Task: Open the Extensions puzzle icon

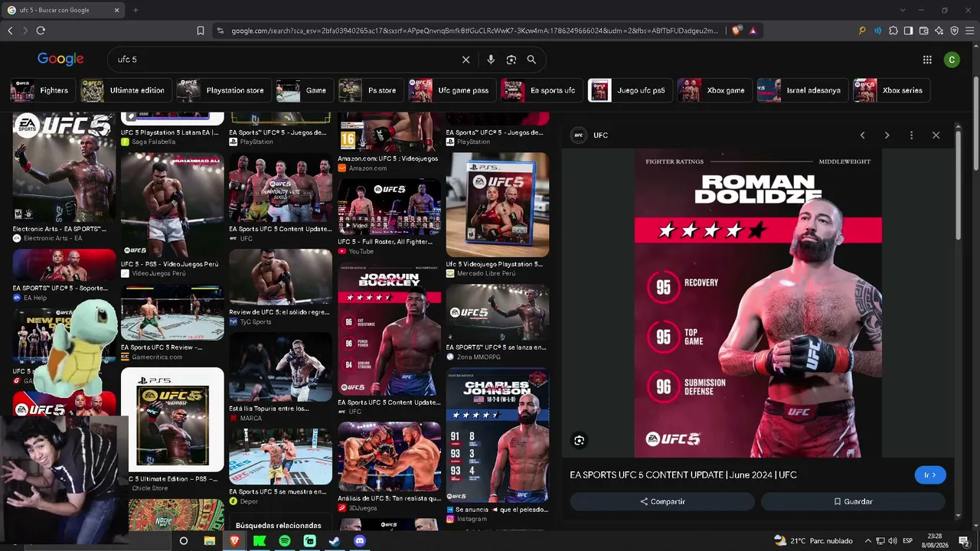Action: click(893, 31)
